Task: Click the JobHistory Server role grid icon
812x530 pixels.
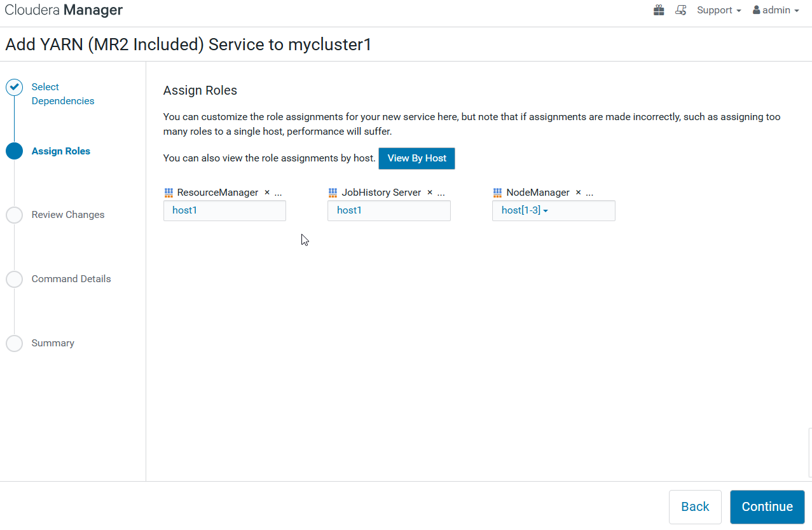Action: tap(333, 193)
